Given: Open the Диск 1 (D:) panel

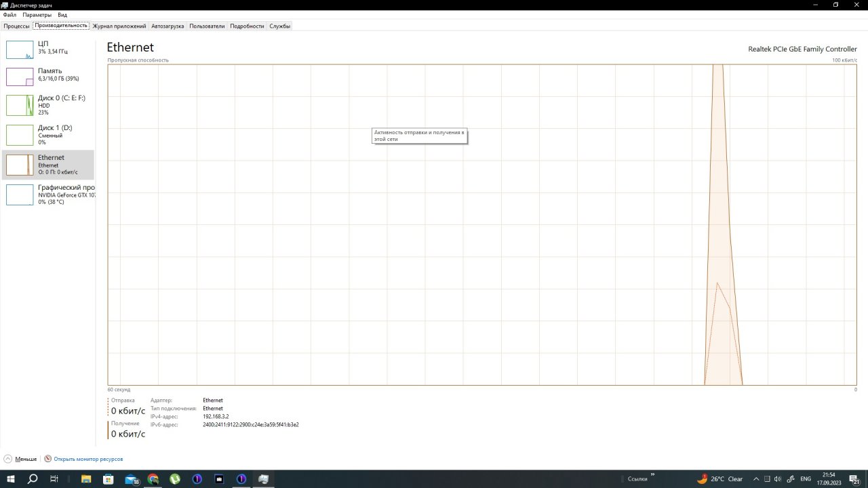Looking at the screenshot, I should tap(48, 135).
